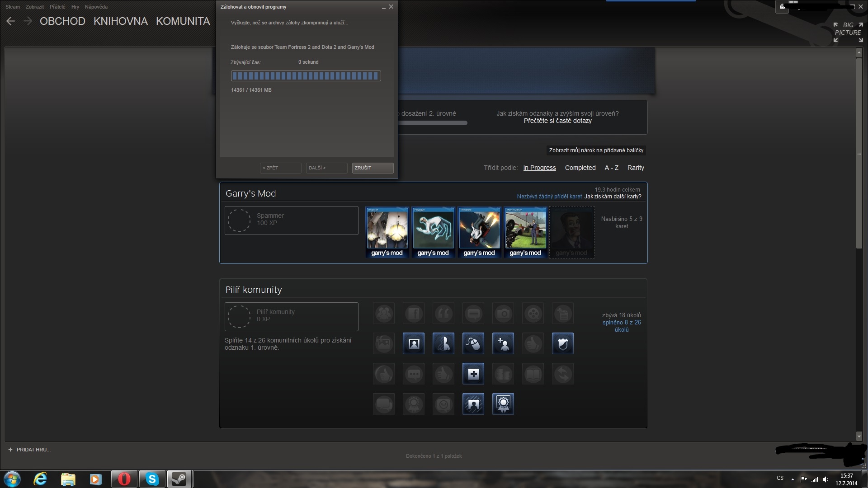
Task: Click the backup progress bar
Action: pos(306,76)
